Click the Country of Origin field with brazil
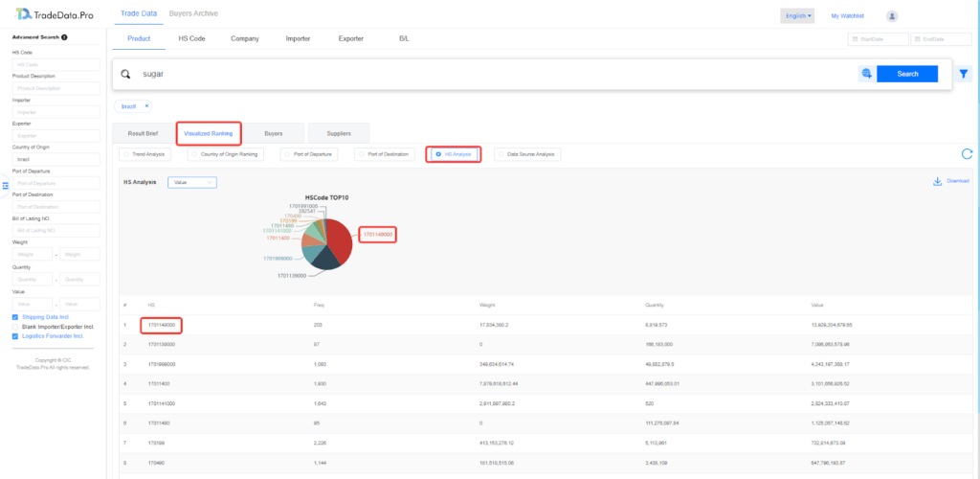The width and height of the screenshot is (980, 479). point(56,159)
